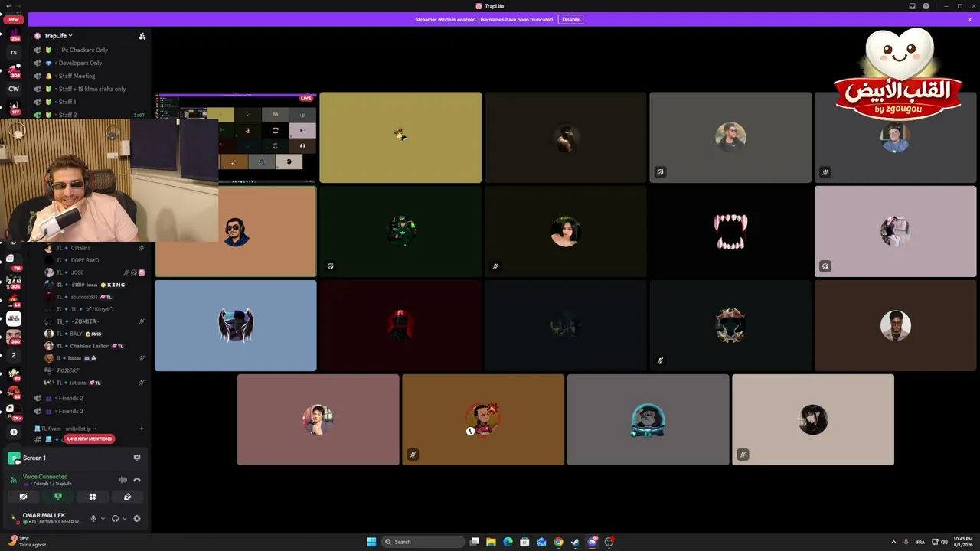Viewport: 980px width, 551px height.
Task: Click the OMAR MALLEK user profile area
Action: pyautogui.click(x=46, y=518)
